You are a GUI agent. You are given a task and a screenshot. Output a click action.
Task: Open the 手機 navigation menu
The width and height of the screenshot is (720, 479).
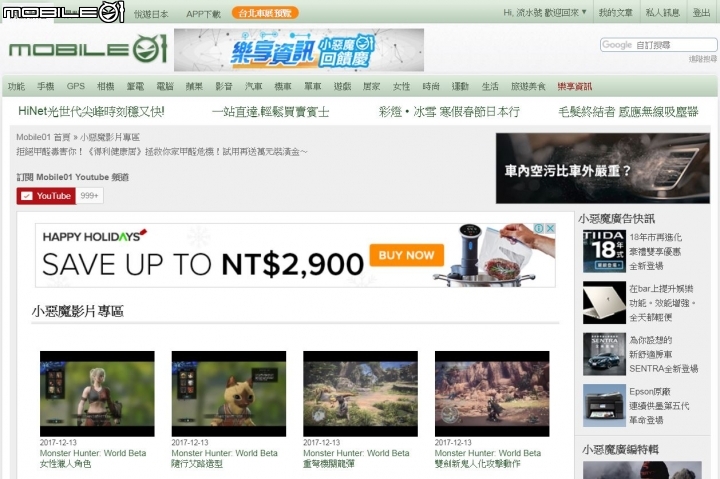45,86
